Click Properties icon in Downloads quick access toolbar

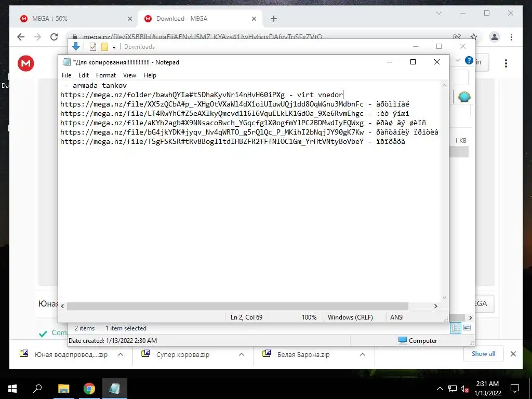point(92,47)
